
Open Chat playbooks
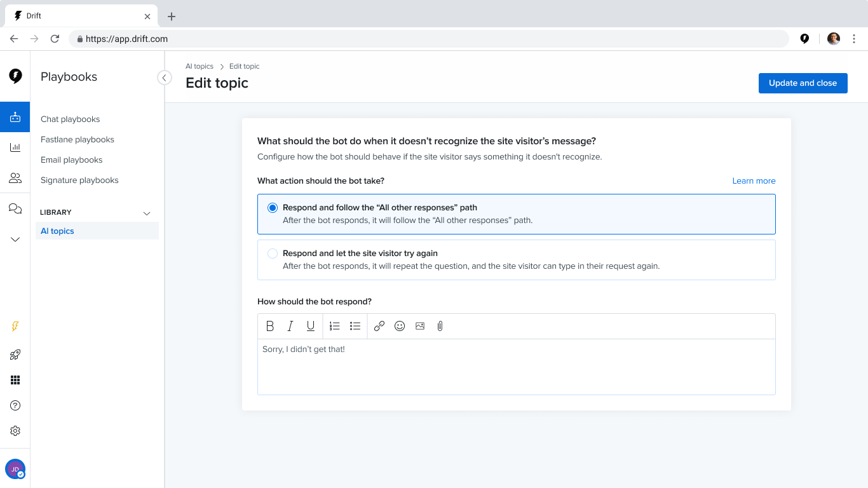(x=70, y=119)
